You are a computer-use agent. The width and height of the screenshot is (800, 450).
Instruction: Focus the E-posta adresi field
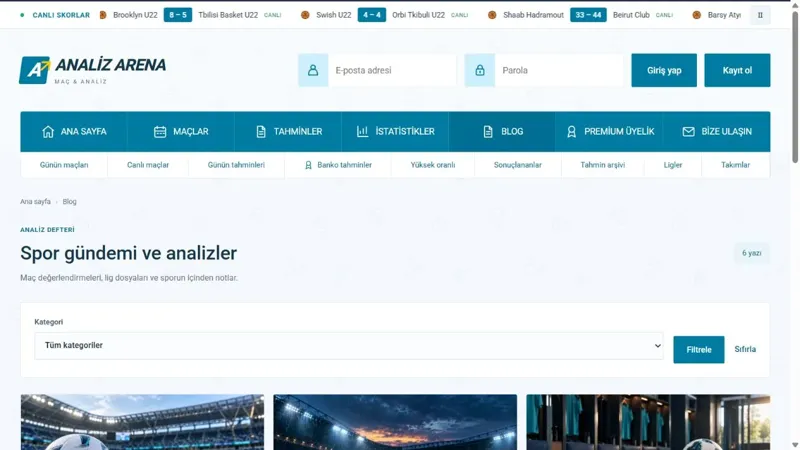pos(392,70)
